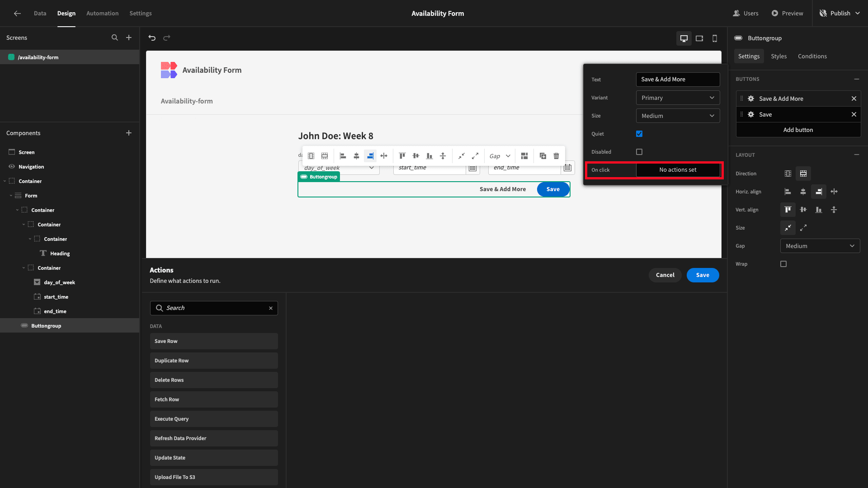Cancel the Actions drawer
This screenshot has width=868, height=488.
coord(665,275)
